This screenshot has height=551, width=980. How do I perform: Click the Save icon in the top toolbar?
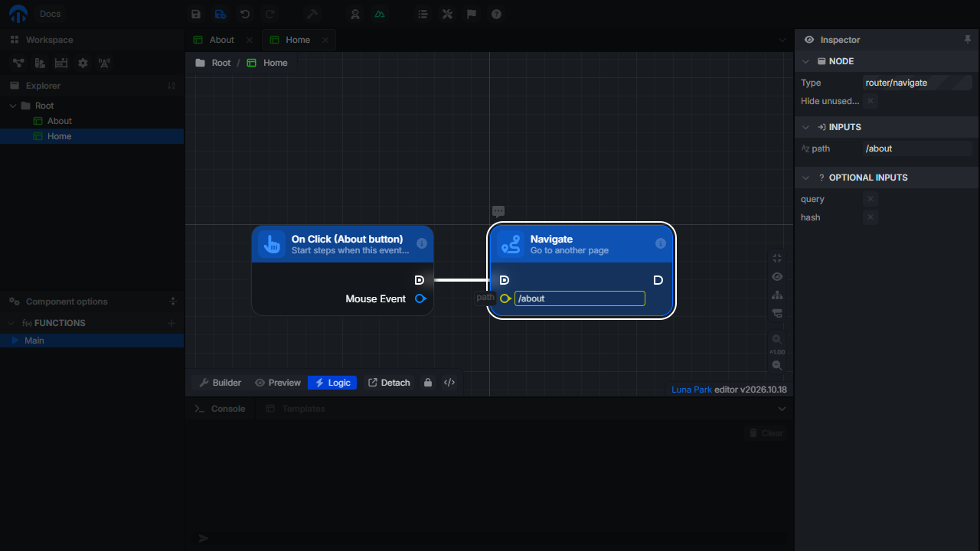pyautogui.click(x=196, y=14)
